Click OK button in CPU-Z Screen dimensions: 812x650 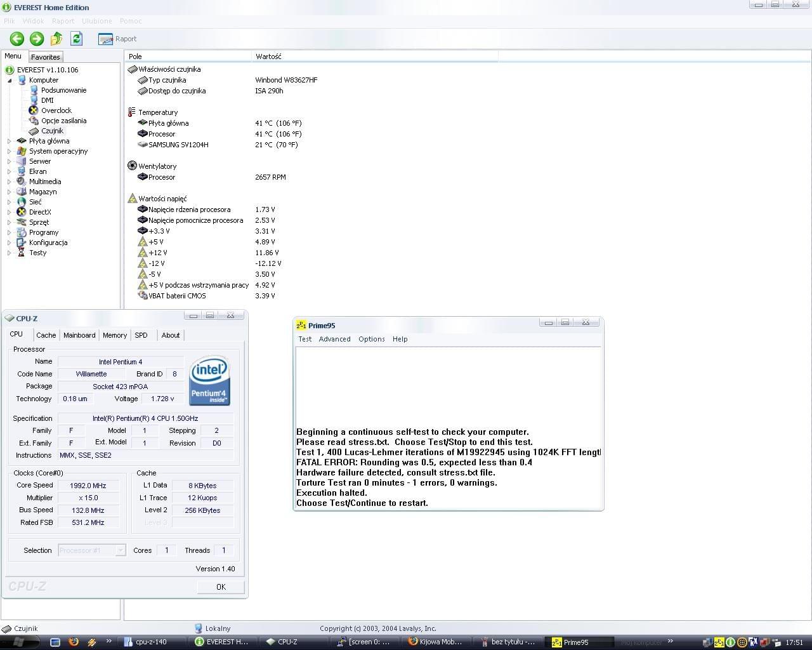[x=221, y=587]
